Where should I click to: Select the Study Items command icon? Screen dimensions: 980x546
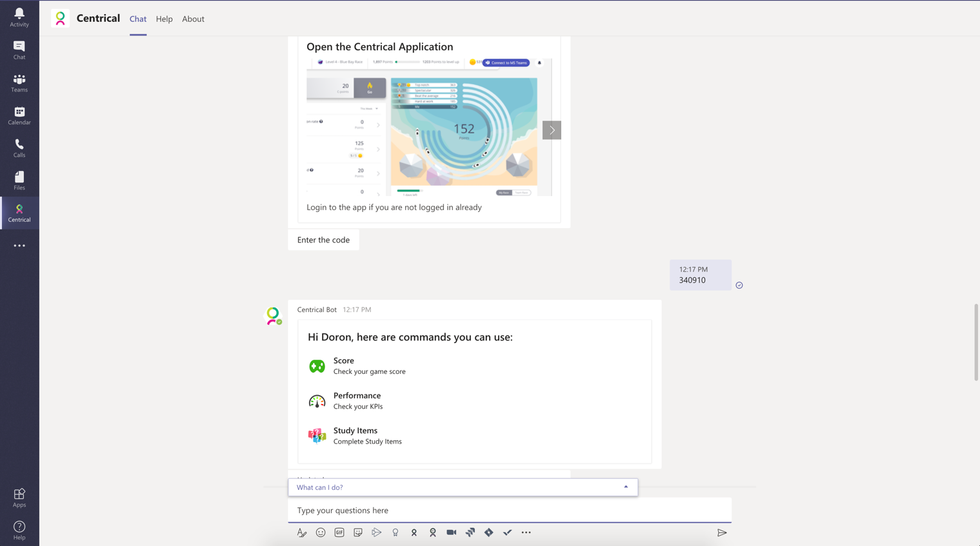click(x=317, y=435)
